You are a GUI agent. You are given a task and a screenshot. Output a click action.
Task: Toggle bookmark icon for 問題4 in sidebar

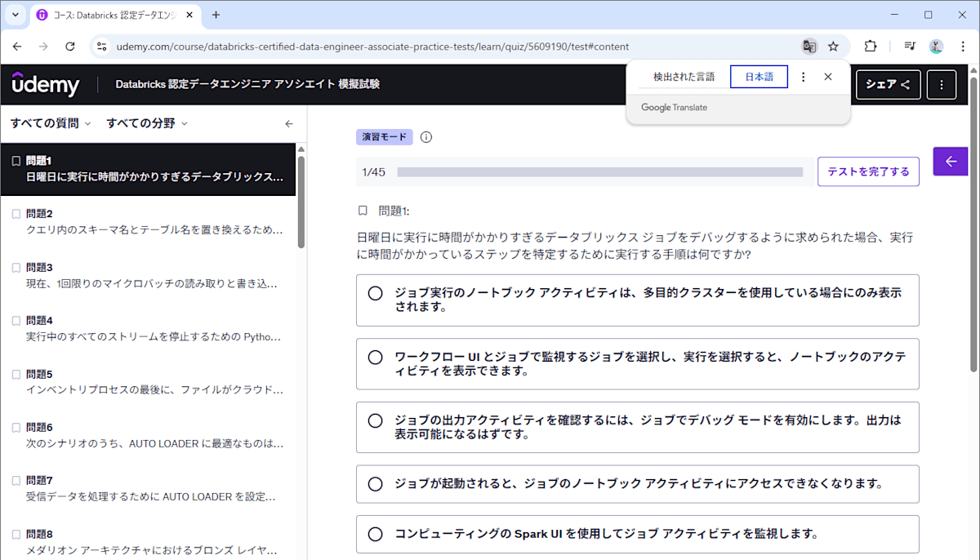point(16,321)
